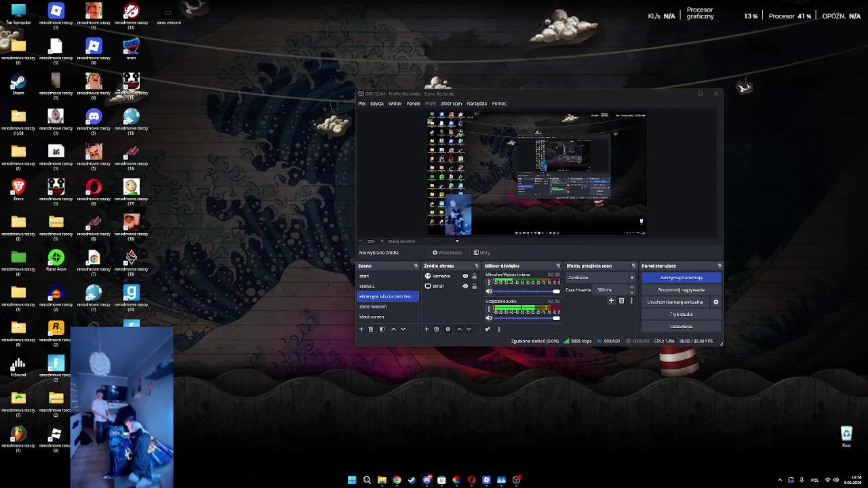This screenshot has width=868, height=488.
Task: Hide the kamerka source eye icon
Action: tap(465, 277)
